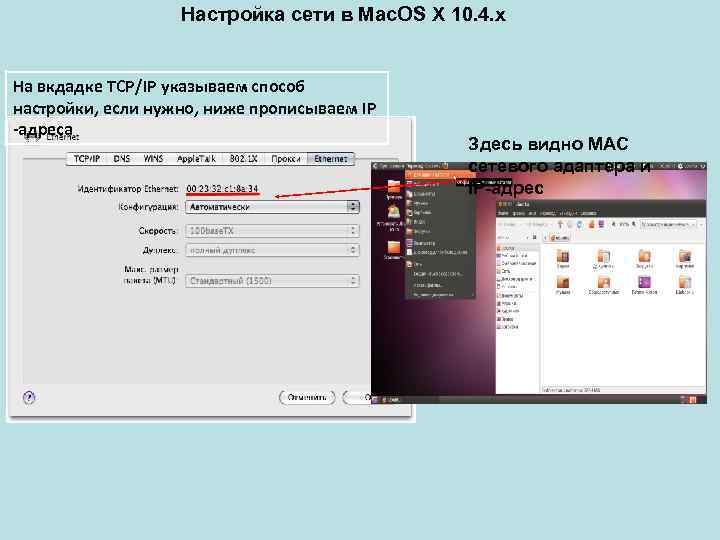Open the Видео folder in Ubuntu file manager
This screenshot has width=720, height=540.
click(562, 257)
